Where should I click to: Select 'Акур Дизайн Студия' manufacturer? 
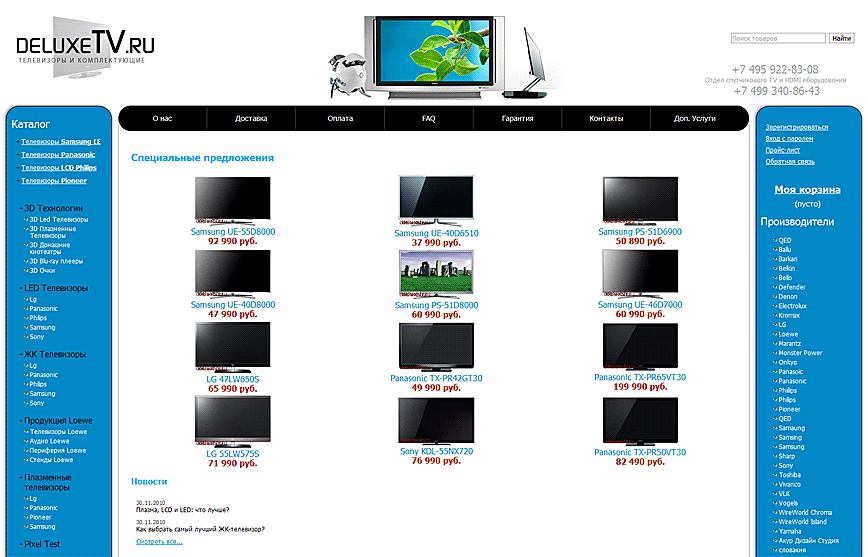click(x=808, y=541)
